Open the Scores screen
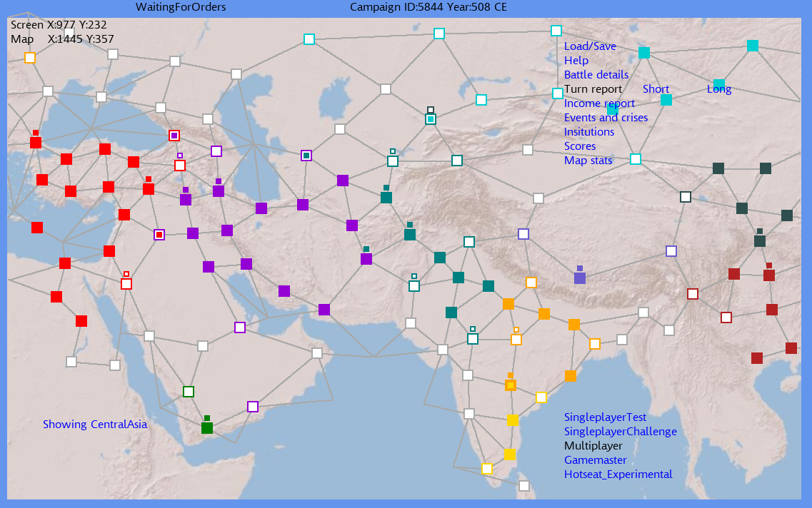Viewport: 812px width, 508px height. tap(580, 146)
